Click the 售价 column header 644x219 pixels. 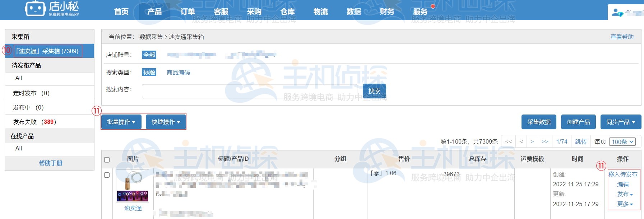(404, 159)
